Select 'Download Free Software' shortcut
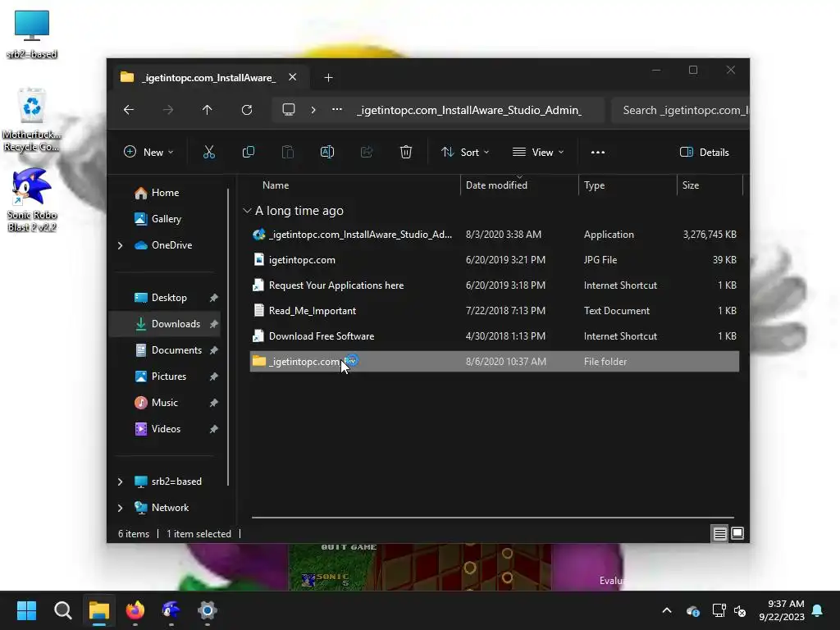This screenshot has height=630, width=840. (495, 336)
